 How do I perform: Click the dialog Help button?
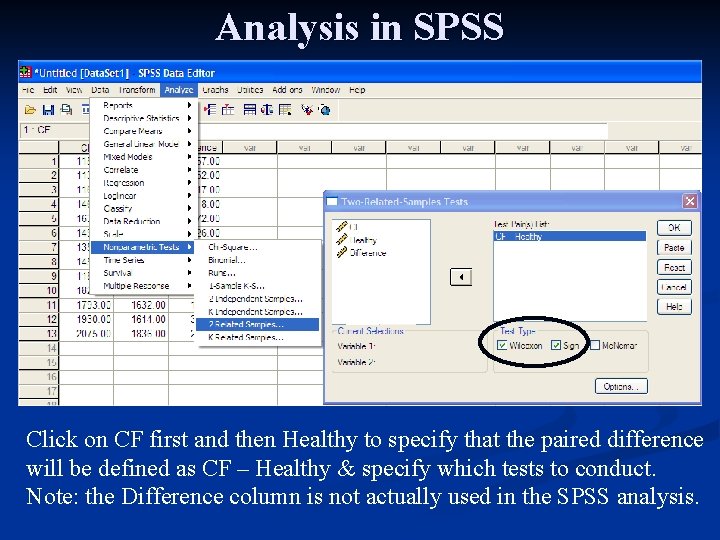[x=674, y=307]
